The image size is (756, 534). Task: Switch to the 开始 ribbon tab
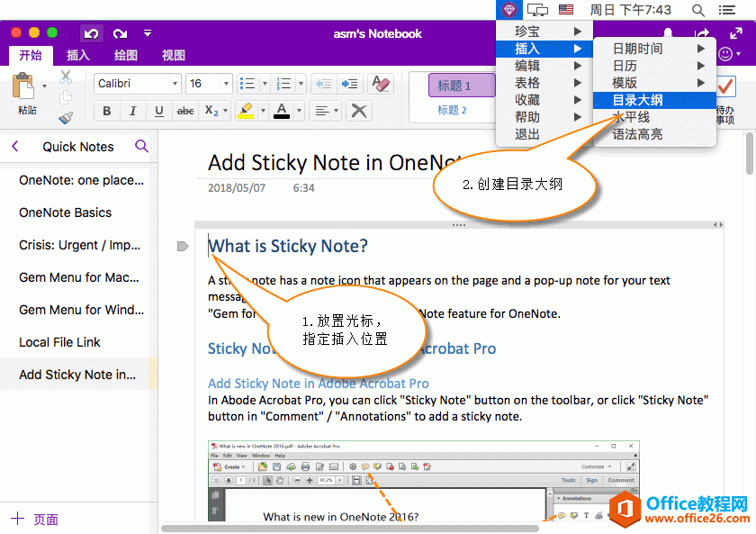pyautogui.click(x=31, y=55)
